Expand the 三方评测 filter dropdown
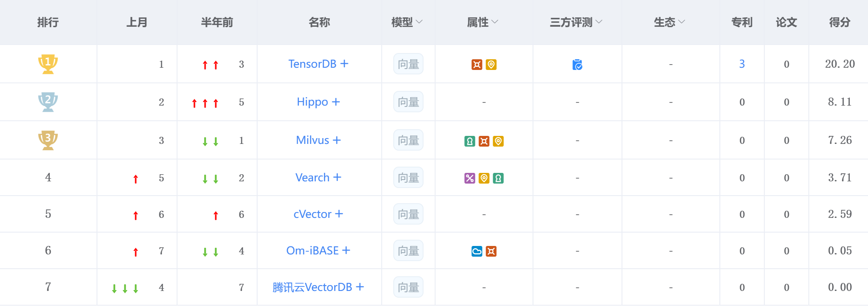Viewport: 868px width, 307px height. coord(576,22)
